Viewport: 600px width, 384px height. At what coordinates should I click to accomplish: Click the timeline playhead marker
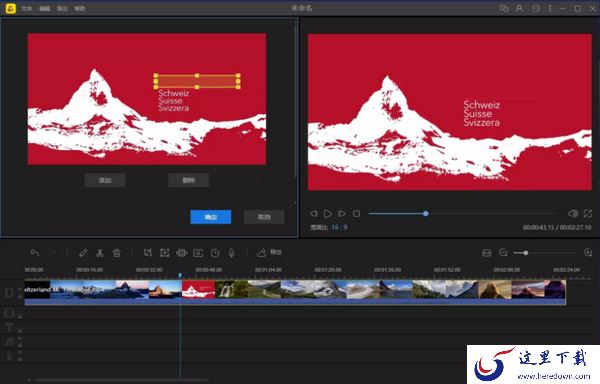(180, 275)
